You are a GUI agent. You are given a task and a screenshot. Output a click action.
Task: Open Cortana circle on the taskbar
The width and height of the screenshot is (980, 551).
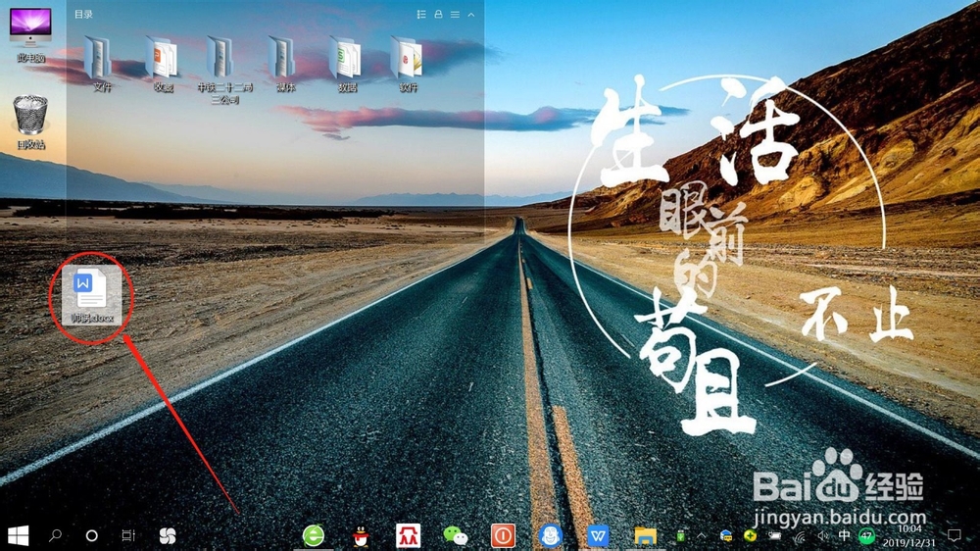pyautogui.click(x=91, y=535)
